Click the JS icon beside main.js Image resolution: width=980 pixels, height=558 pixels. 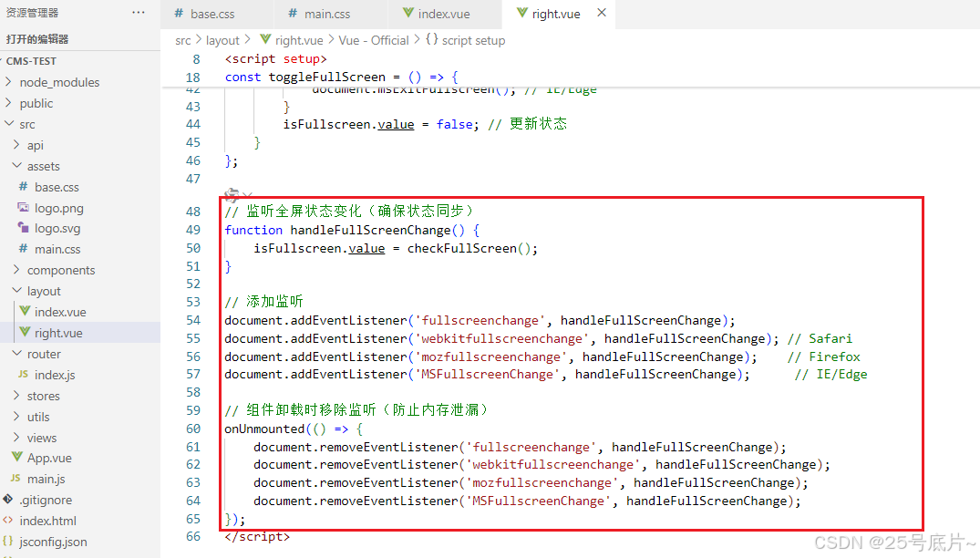pos(15,478)
